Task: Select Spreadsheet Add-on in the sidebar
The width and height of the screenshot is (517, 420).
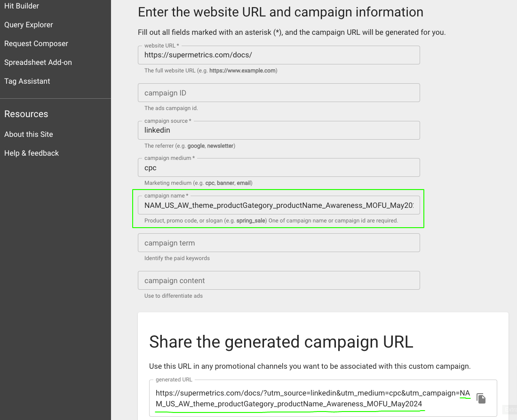Action: coord(38,63)
